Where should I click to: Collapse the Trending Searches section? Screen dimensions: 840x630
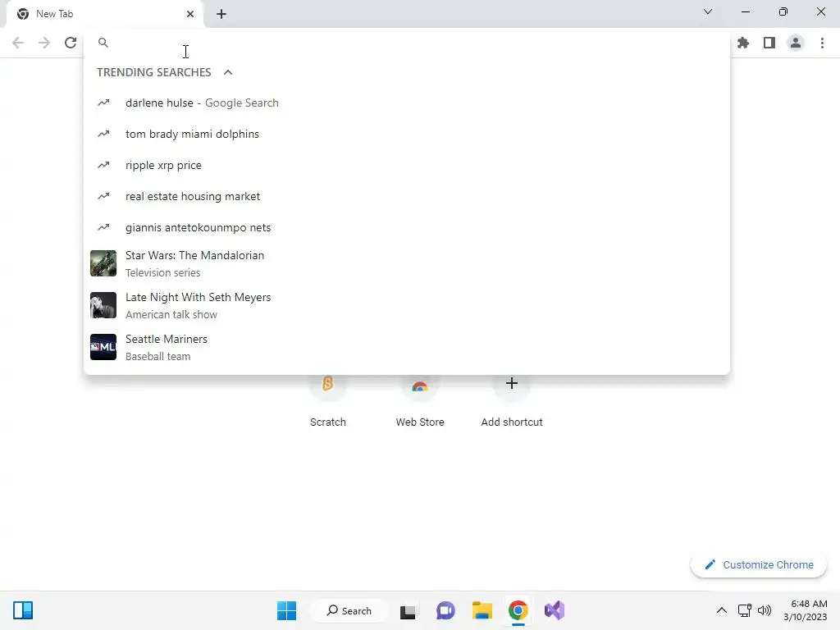pos(228,72)
